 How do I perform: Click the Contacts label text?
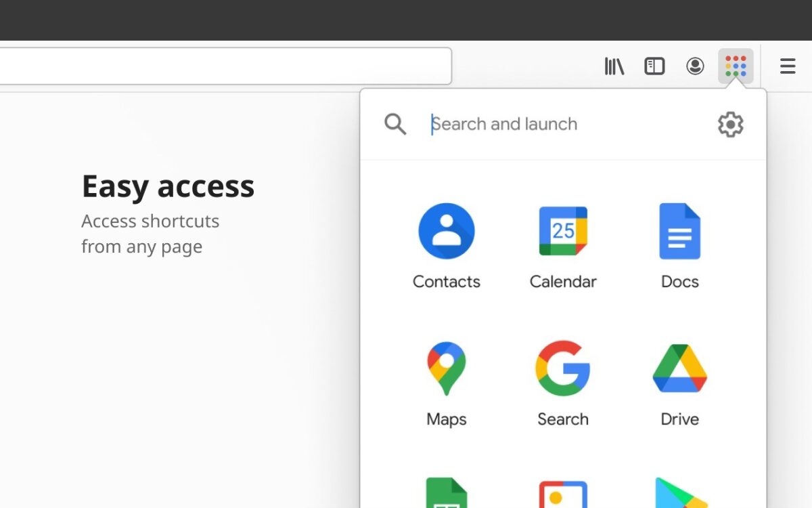tap(447, 282)
